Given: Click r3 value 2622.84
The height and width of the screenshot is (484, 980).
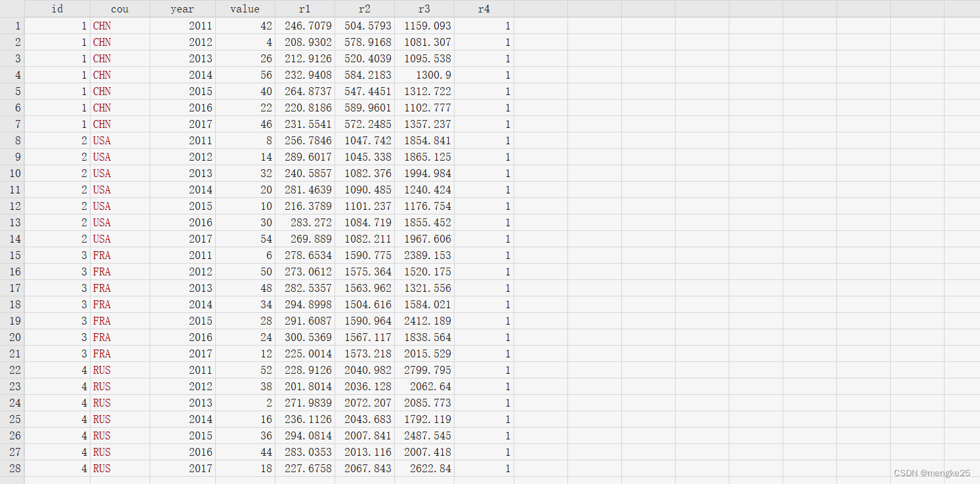Looking at the screenshot, I should coord(424,468).
